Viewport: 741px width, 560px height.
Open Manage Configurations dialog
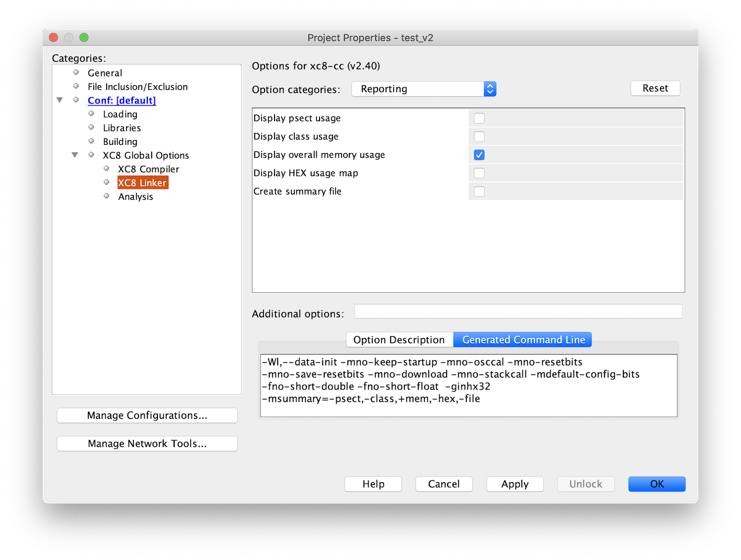(x=147, y=416)
